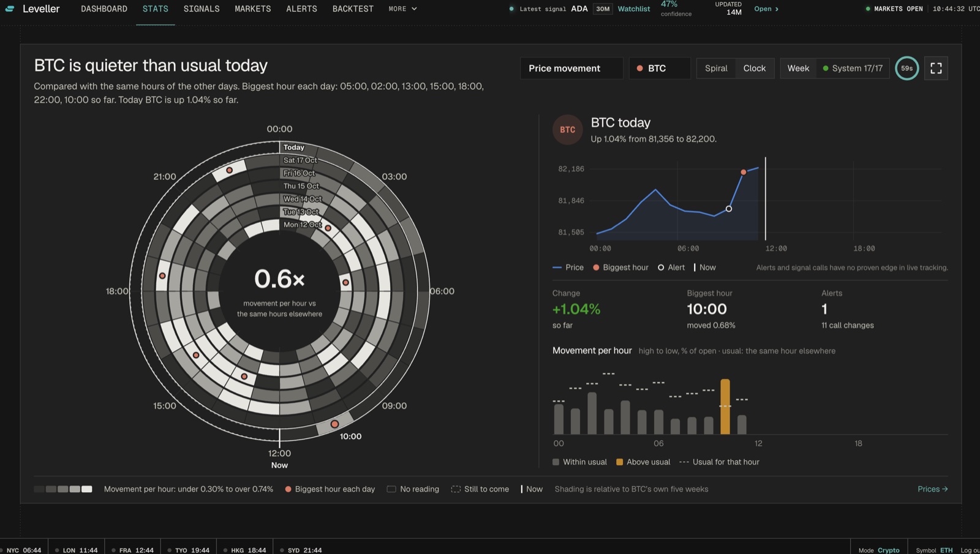Click the MARKETS OPEN status indicator
The width and height of the screenshot is (980, 554).
click(894, 9)
